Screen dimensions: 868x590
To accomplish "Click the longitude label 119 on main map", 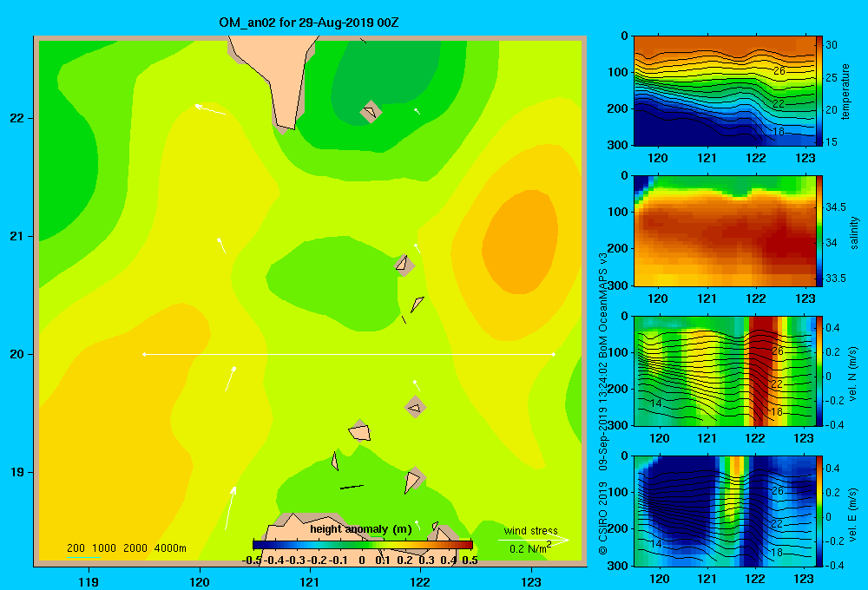I will click(x=89, y=581).
